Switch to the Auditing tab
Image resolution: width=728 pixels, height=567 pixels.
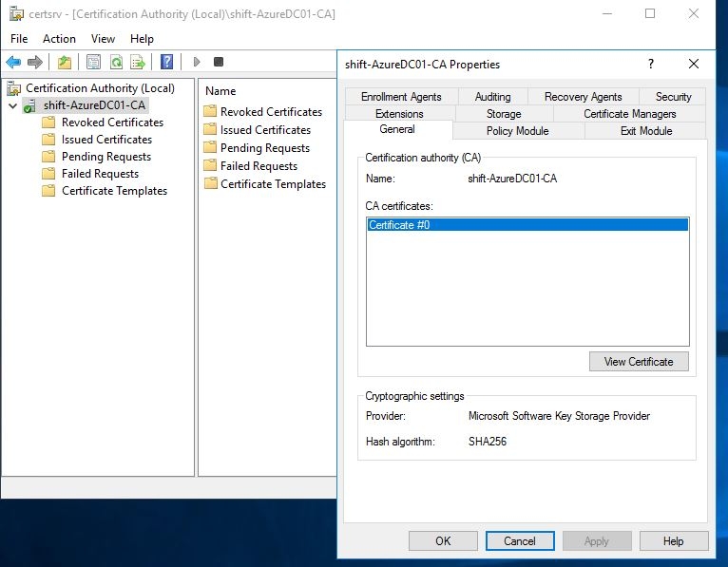[492, 97]
